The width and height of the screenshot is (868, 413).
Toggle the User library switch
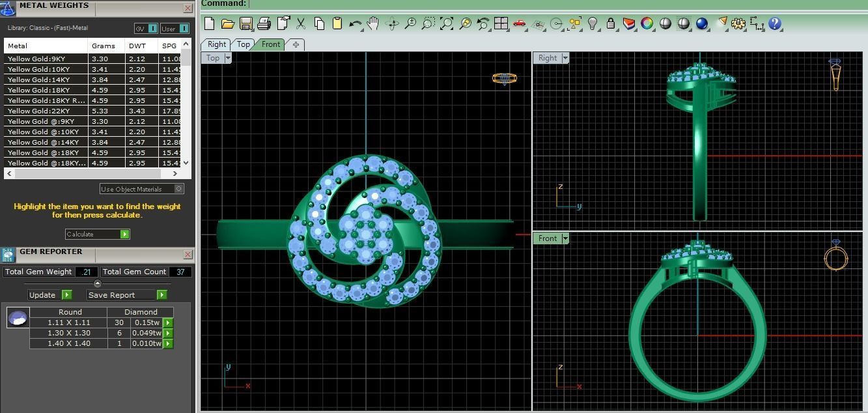pyautogui.click(x=175, y=29)
